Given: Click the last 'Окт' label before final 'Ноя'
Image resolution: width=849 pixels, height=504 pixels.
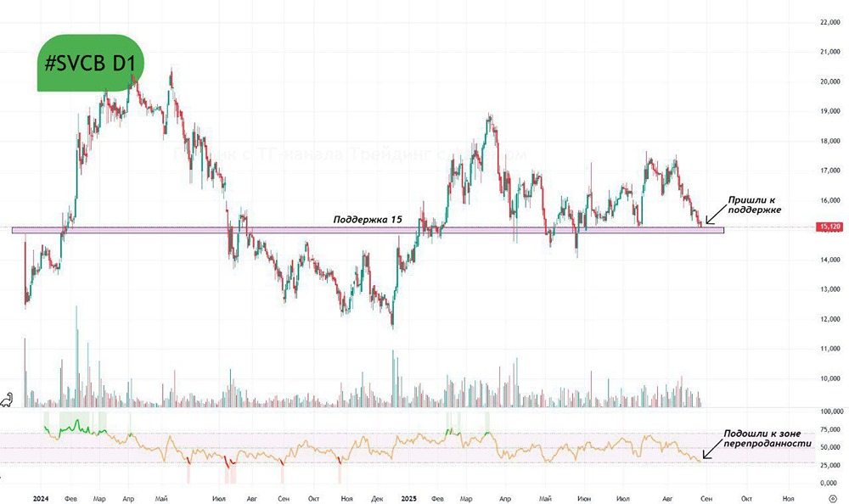Looking at the screenshot, I should [x=746, y=499].
